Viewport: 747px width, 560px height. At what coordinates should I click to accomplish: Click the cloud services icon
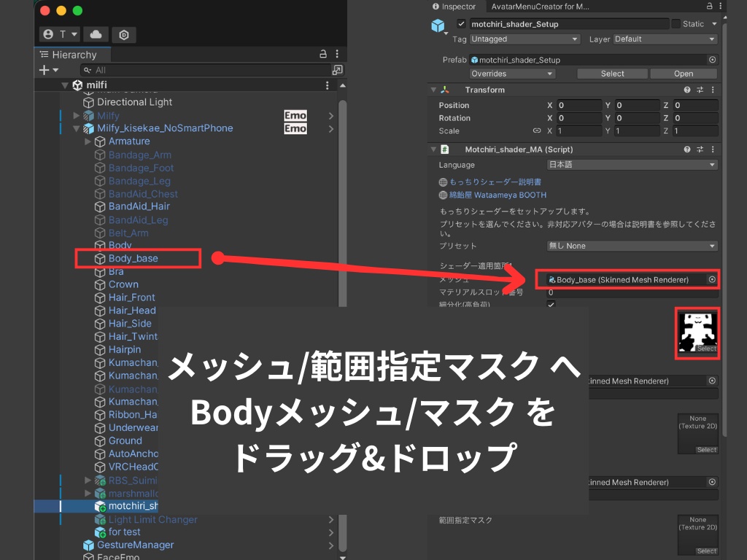coord(96,34)
